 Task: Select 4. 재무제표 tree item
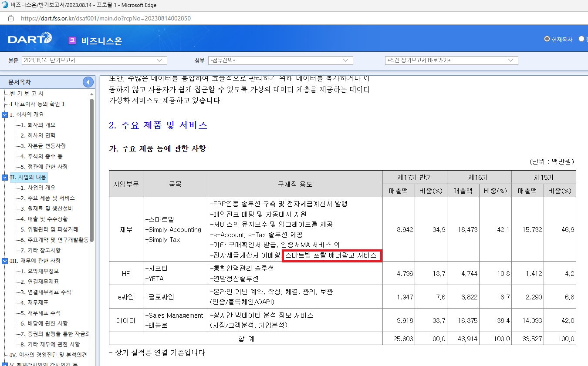click(x=34, y=302)
